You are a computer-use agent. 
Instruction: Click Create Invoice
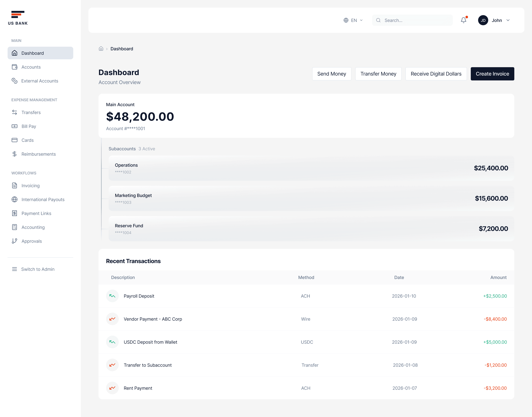(492, 74)
